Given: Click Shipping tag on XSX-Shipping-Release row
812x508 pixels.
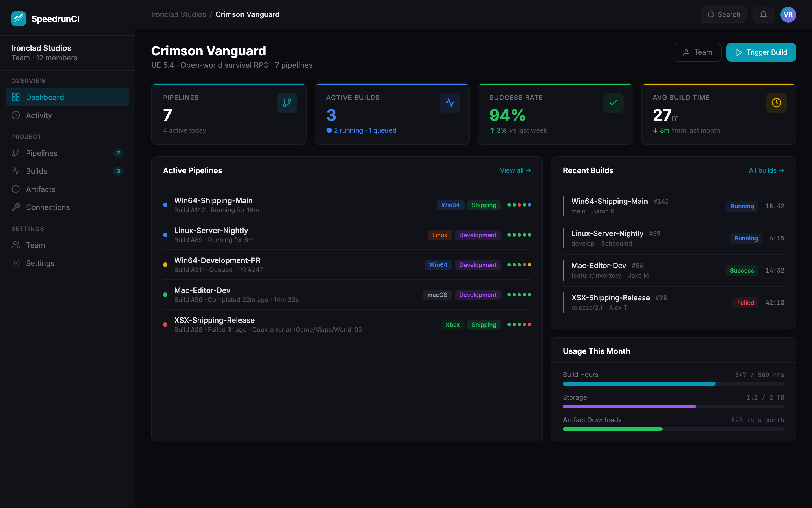Looking at the screenshot, I should 484,325.
